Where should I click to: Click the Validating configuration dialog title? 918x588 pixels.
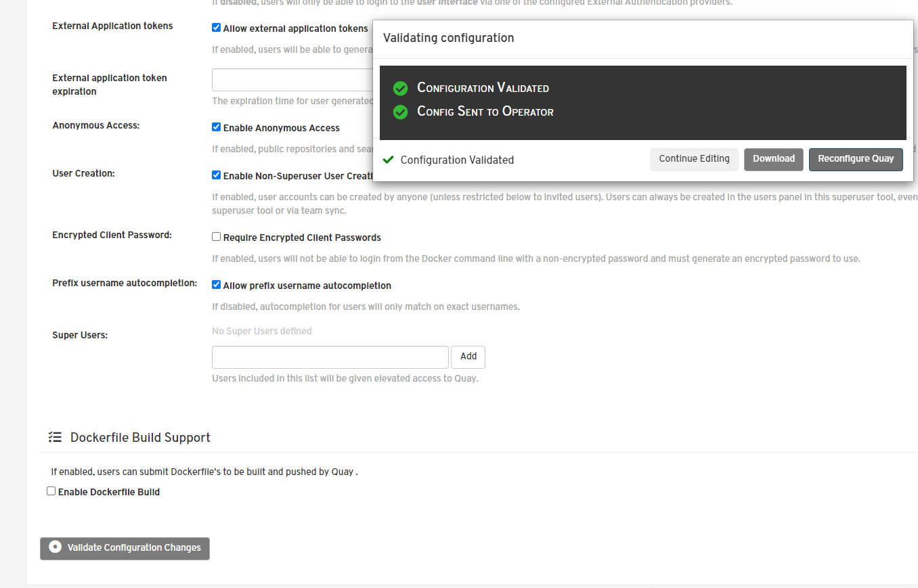click(448, 38)
